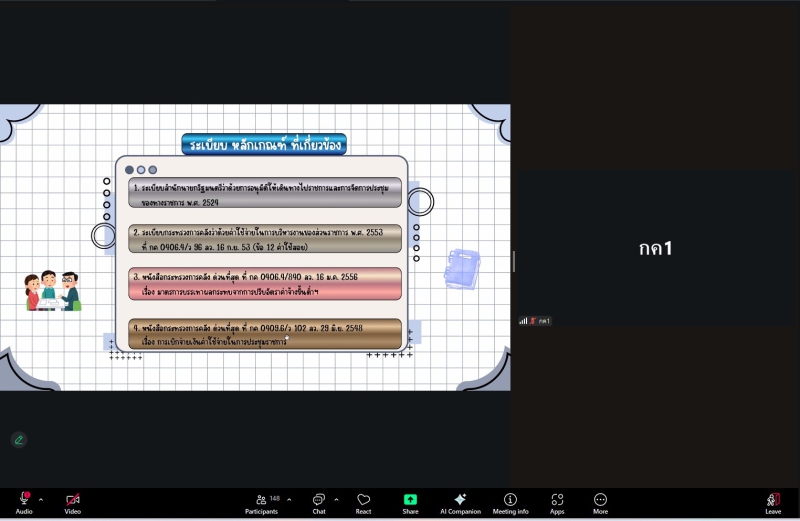Click the green annotate pencil icon
This screenshot has width=800, height=521.
pos(18,439)
